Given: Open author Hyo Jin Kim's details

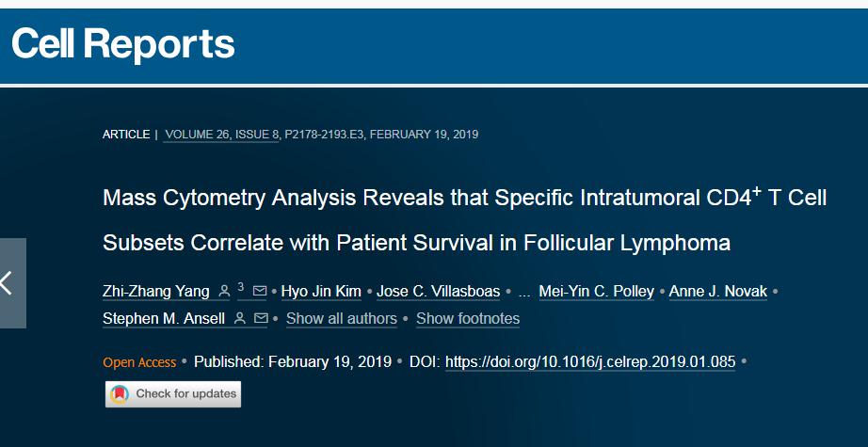Looking at the screenshot, I should pyautogui.click(x=321, y=292).
